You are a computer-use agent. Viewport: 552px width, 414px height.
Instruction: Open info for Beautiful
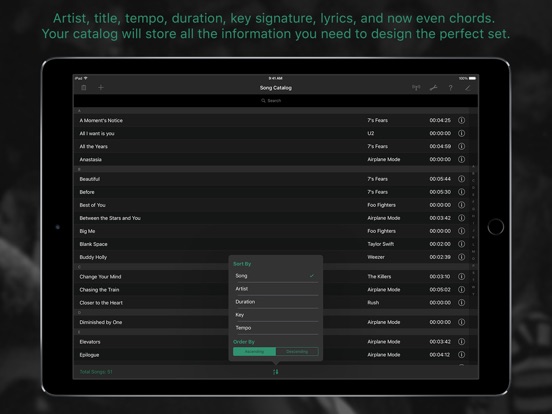tap(462, 179)
